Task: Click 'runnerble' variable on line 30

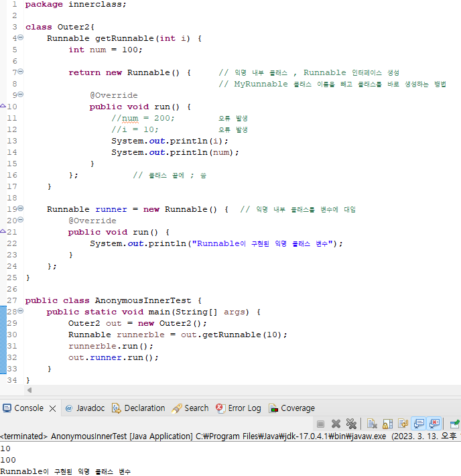Action: [141, 335]
